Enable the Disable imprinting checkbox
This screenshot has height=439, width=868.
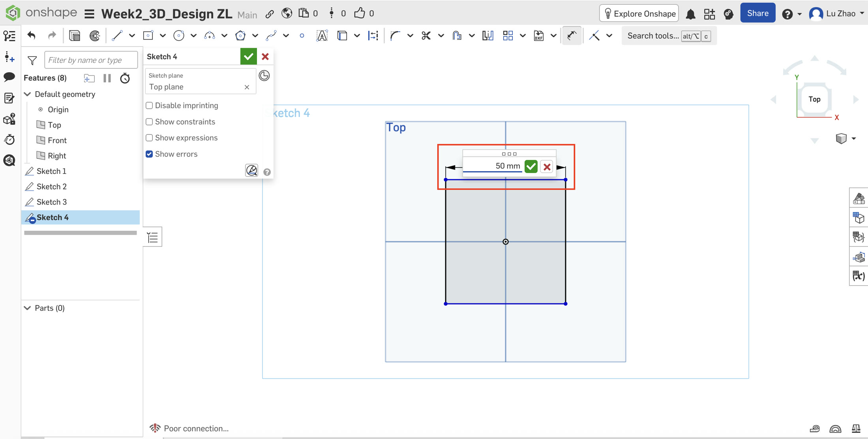[149, 105]
